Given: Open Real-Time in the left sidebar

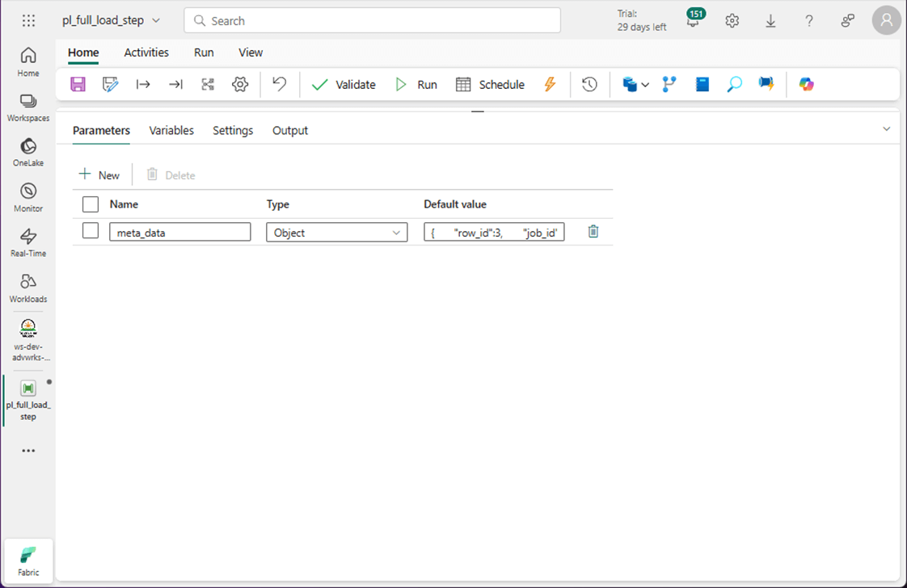Looking at the screenshot, I should pos(27,243).
